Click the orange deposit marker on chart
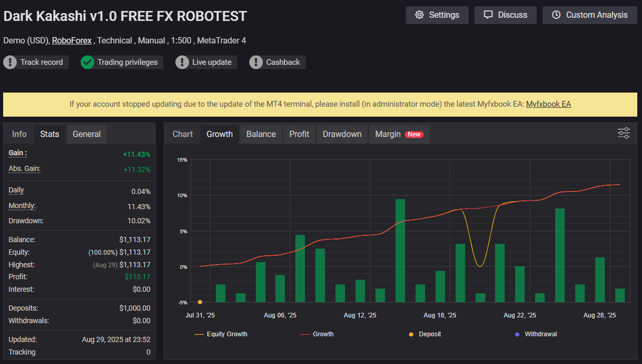The image size is (642, 364). (200, 302)
